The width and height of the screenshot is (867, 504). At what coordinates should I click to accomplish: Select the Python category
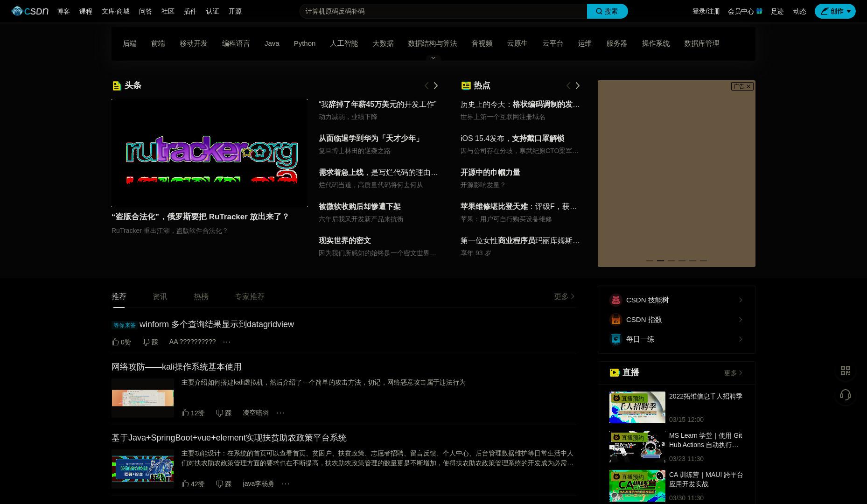pos(305,43)
